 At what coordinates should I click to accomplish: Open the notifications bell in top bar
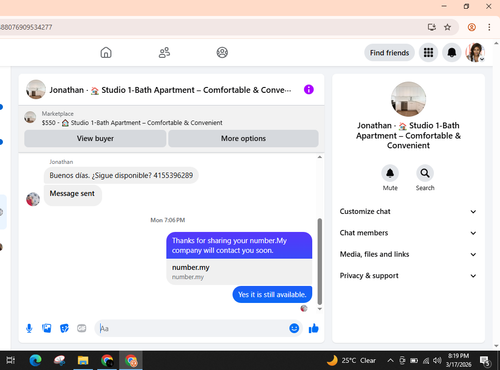tap(452, 52)
